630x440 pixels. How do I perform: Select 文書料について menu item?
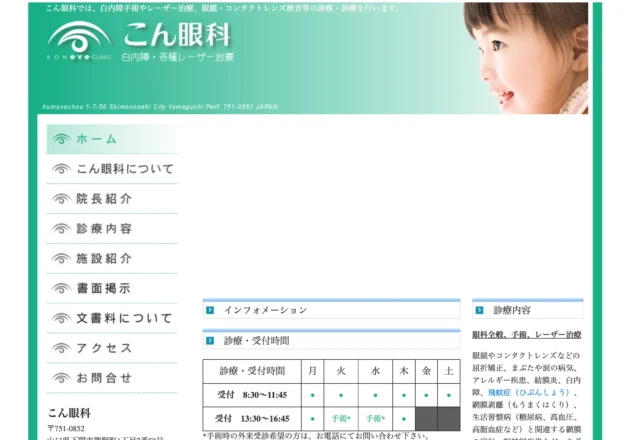click(112, 318)
